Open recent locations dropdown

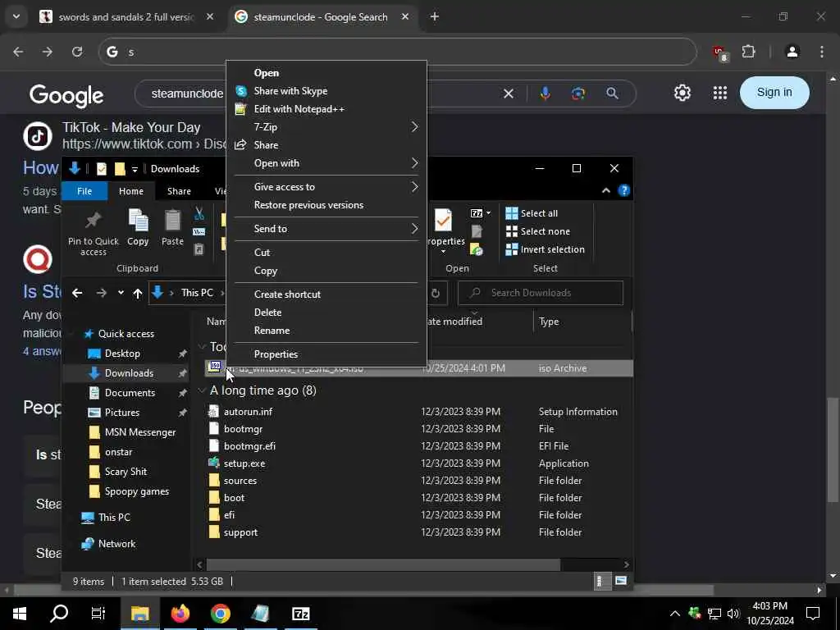coord(121,293)
